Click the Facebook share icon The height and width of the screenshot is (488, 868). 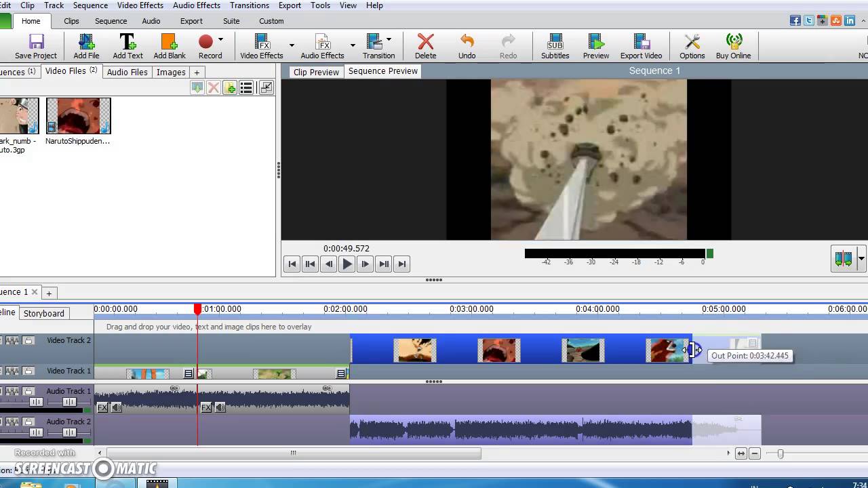click(795, 21)
